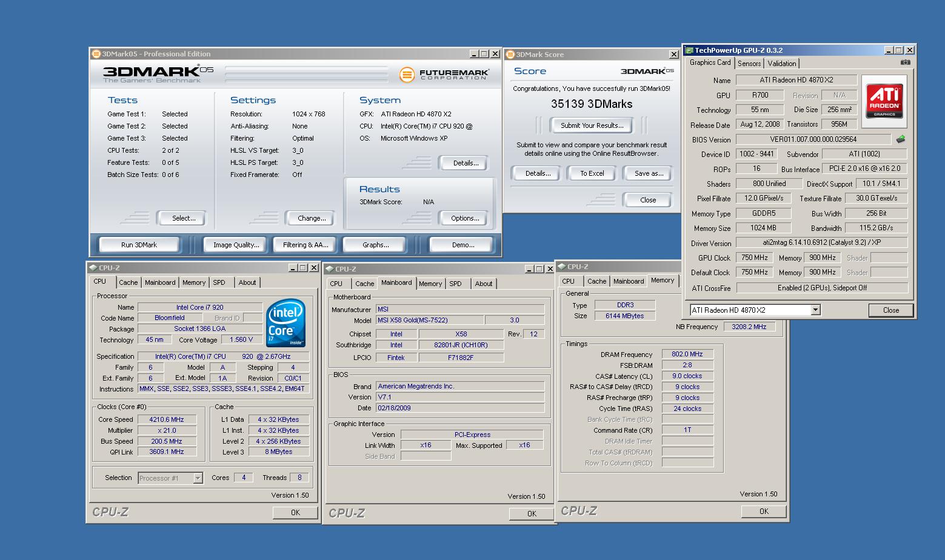The width and height of the screenshot is (945, 560).
Task: Open the Memory tab in left CPU-Z window
Action: [194, 282]
